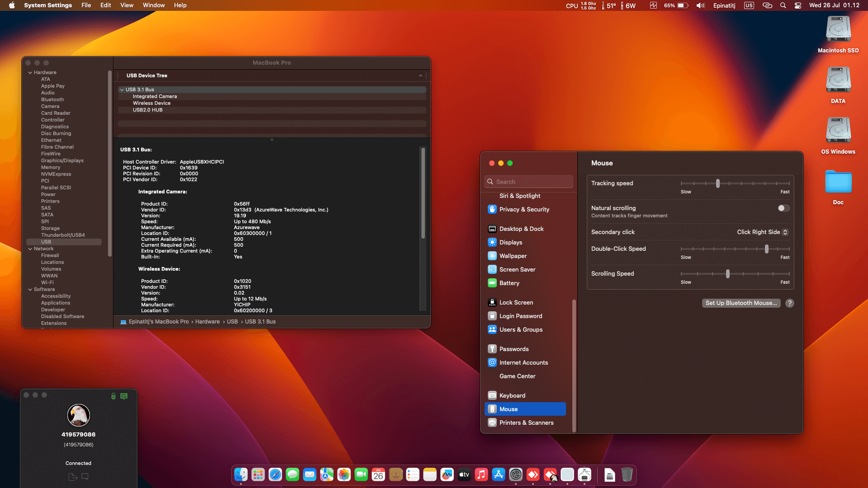Select the Wallpaper icon in System Settings sidebar
This screenshot has height=488, width=868.
pyautogui.click(x=492, y=256)
